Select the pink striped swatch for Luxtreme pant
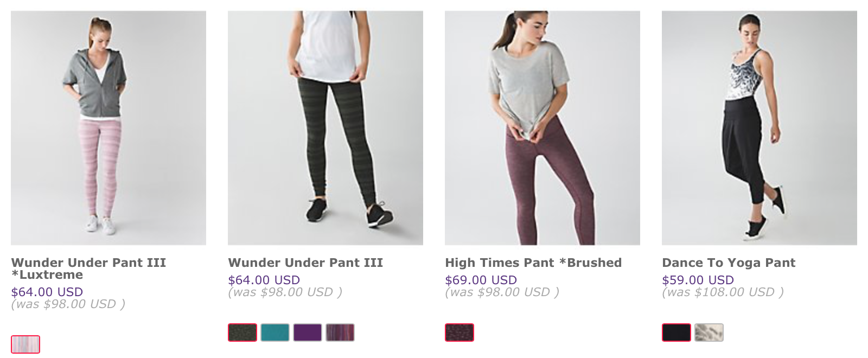The image size is (868, 358). (x=25, y=344)
